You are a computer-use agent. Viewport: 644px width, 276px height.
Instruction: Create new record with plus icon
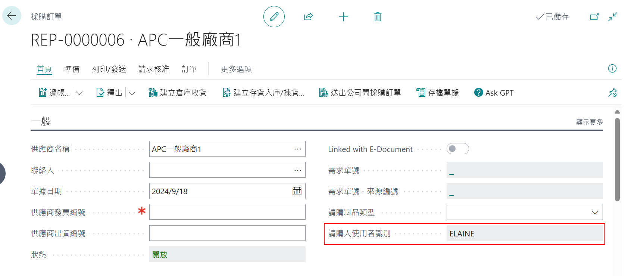pos(343,17)
